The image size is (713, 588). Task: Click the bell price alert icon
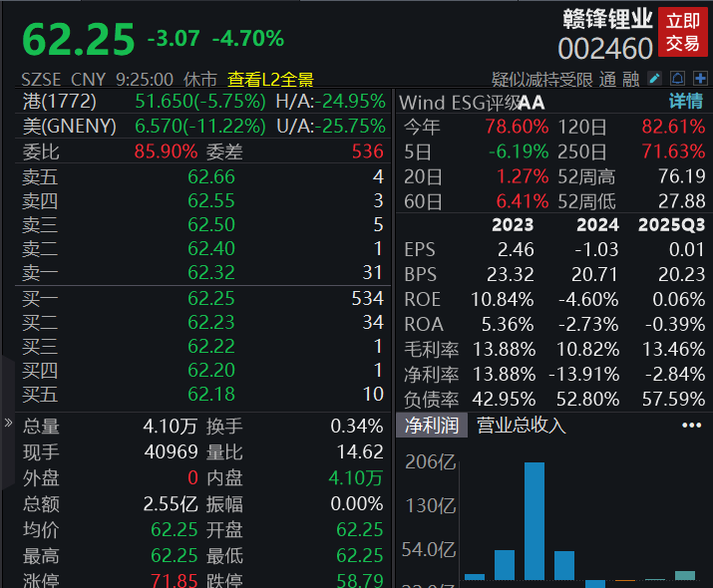point(678,79)
